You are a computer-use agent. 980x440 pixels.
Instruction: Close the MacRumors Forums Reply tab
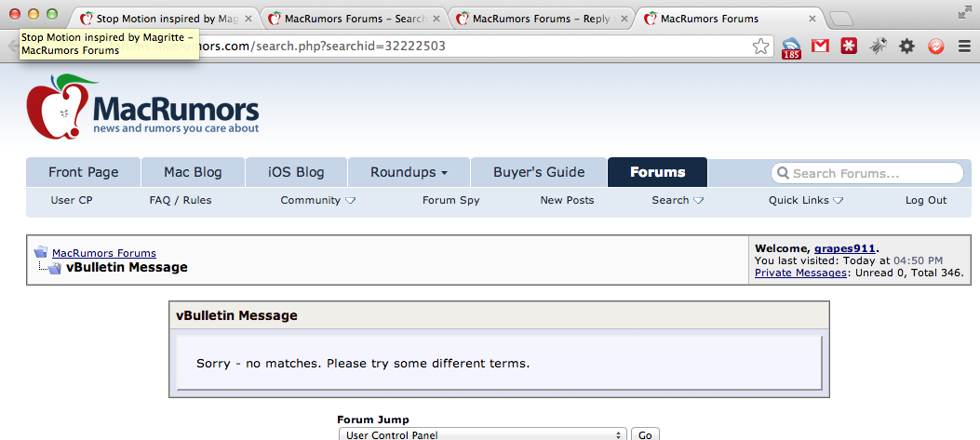624,19
